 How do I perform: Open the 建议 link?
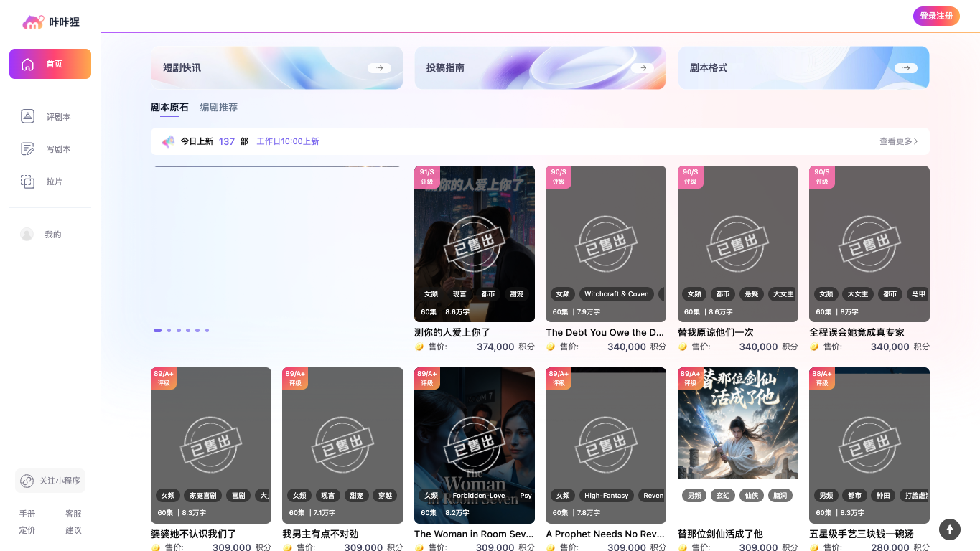coord(73,530)
